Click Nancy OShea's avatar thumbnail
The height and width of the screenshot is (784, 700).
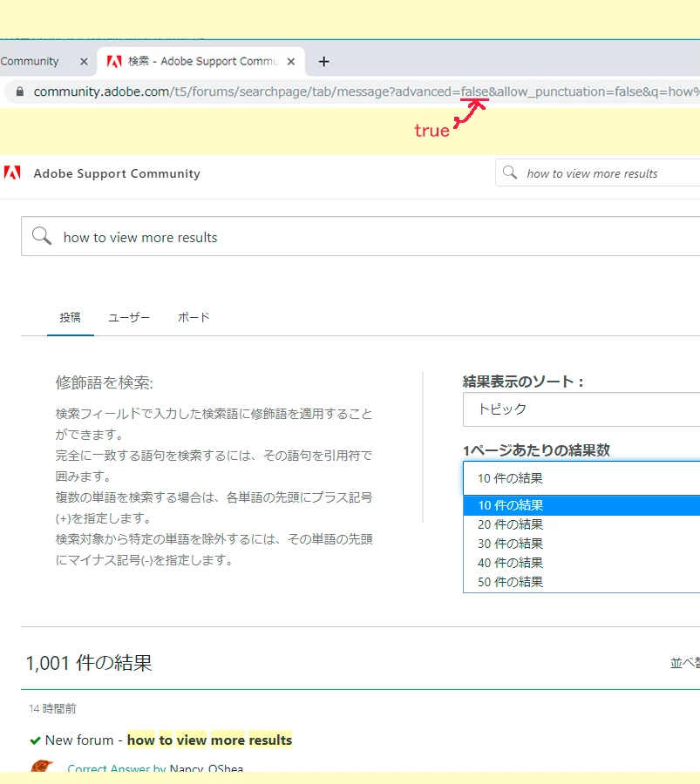(43, 766)
